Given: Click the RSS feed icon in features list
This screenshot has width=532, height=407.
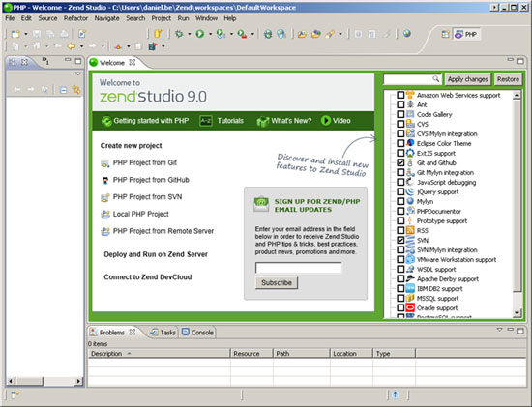Looking at the screenshot, I should (410, 230).
